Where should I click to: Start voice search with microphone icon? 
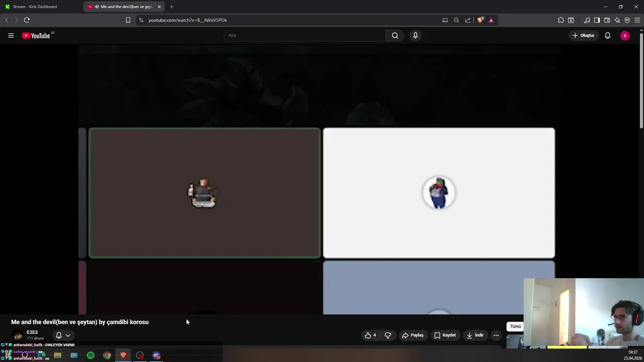tap(415, 35)
